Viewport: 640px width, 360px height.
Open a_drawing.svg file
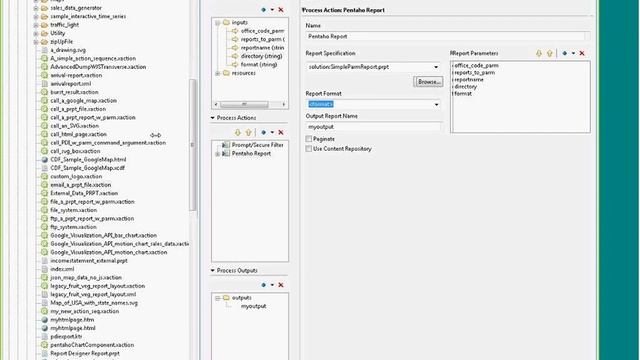[68, 50]
